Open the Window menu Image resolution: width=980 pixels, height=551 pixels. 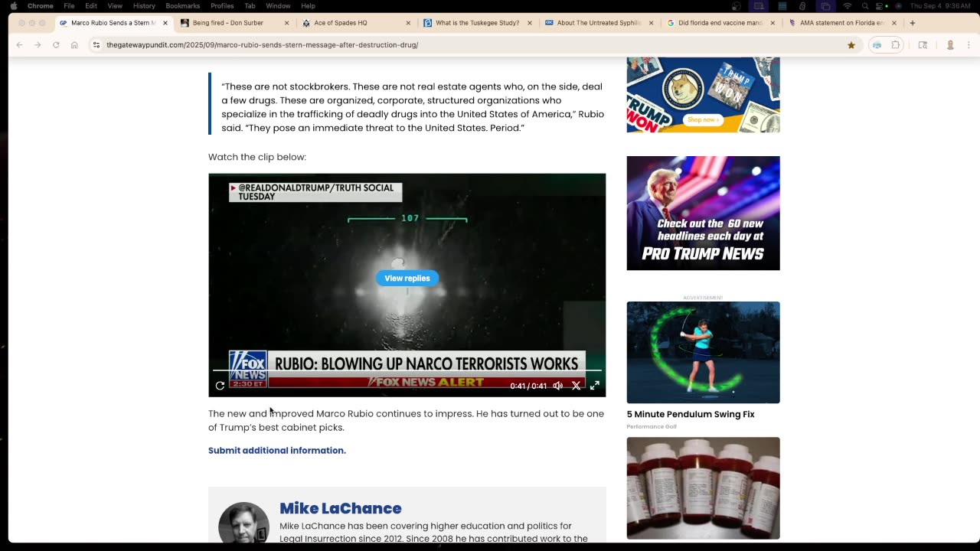[278, 6]
